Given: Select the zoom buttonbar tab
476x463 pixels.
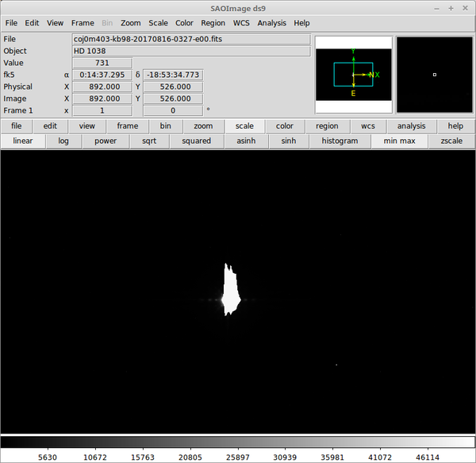Looking at the screenshot, I should pyautogui.click(x=203, y=125).
